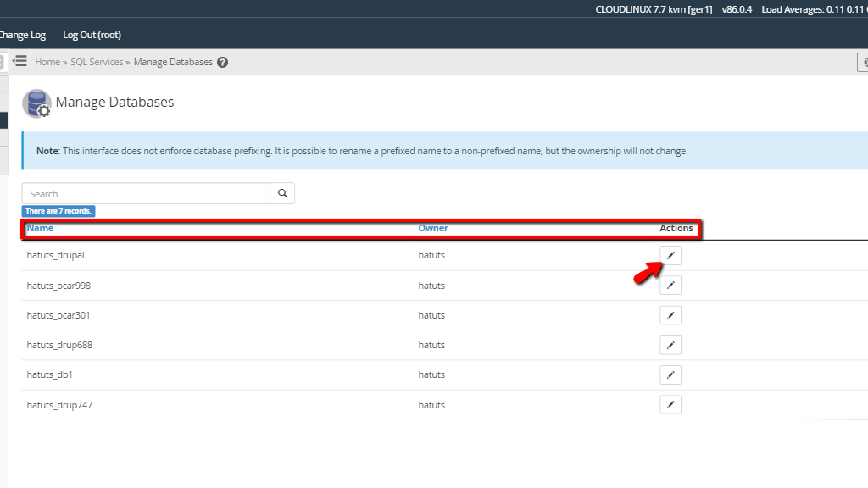The image size is (868, 488).
Task: Select the hatuts_drup747 name cell
Action: [59, 405]
